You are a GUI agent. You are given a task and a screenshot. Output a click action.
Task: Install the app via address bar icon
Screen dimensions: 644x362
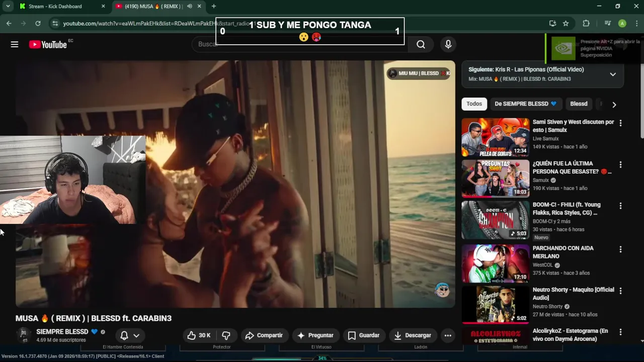point(552,23)
